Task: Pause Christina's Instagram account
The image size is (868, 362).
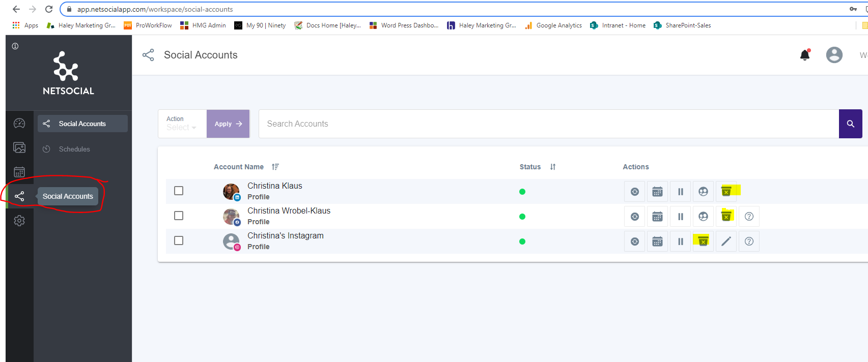Action: tap(680, 242)
